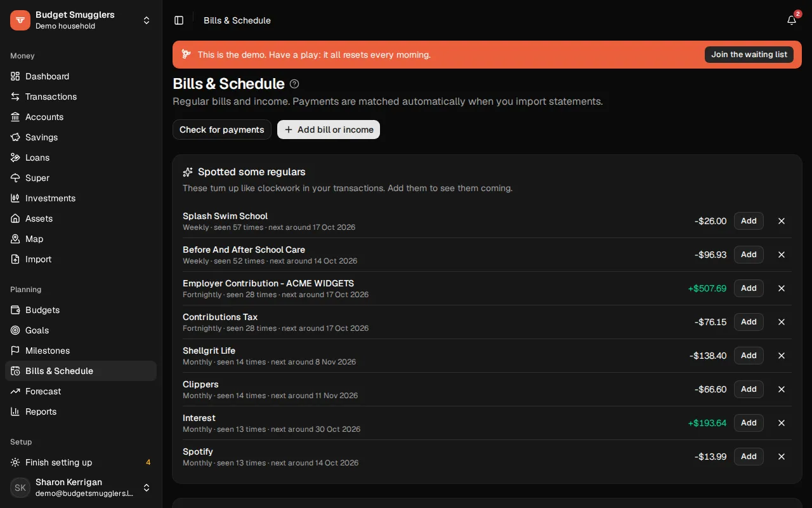Click the help icon beside Bills & Schedule heading

[x=294, y=84]
